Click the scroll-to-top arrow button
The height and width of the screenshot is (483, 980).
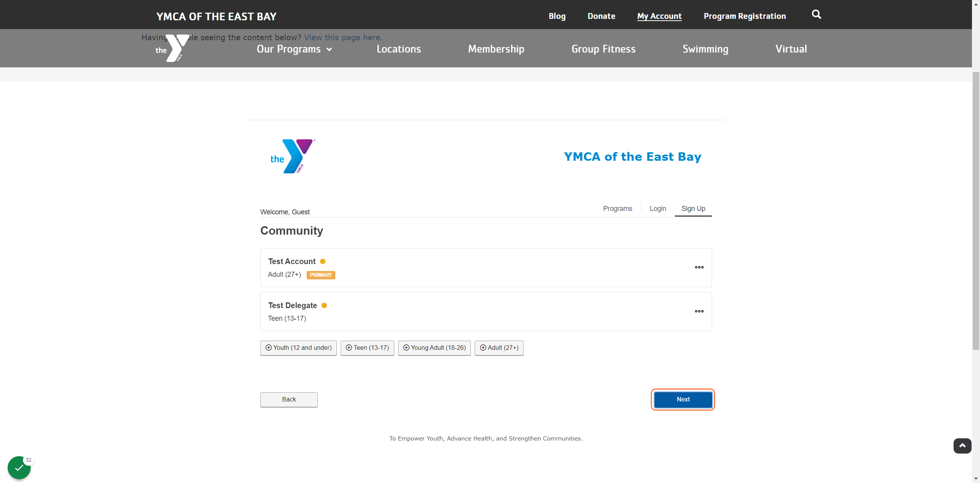click(962, 446)
